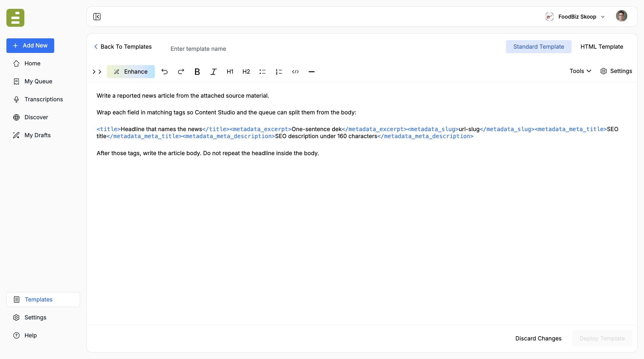Click the Enhance button
This screenshot has width=644, height=359.
[131, 71]
